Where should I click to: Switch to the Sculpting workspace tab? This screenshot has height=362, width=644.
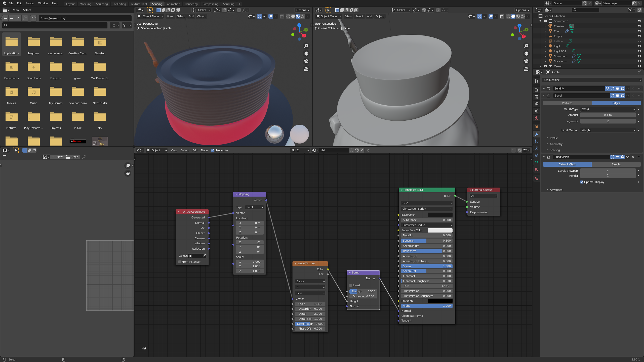(102, 4)
